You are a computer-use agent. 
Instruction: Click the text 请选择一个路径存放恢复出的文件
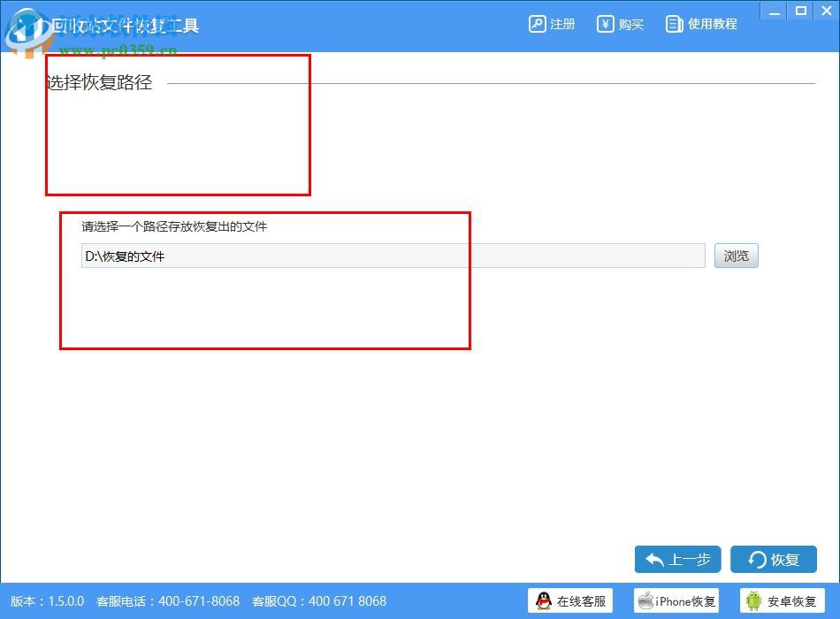(x=174, y=226)
